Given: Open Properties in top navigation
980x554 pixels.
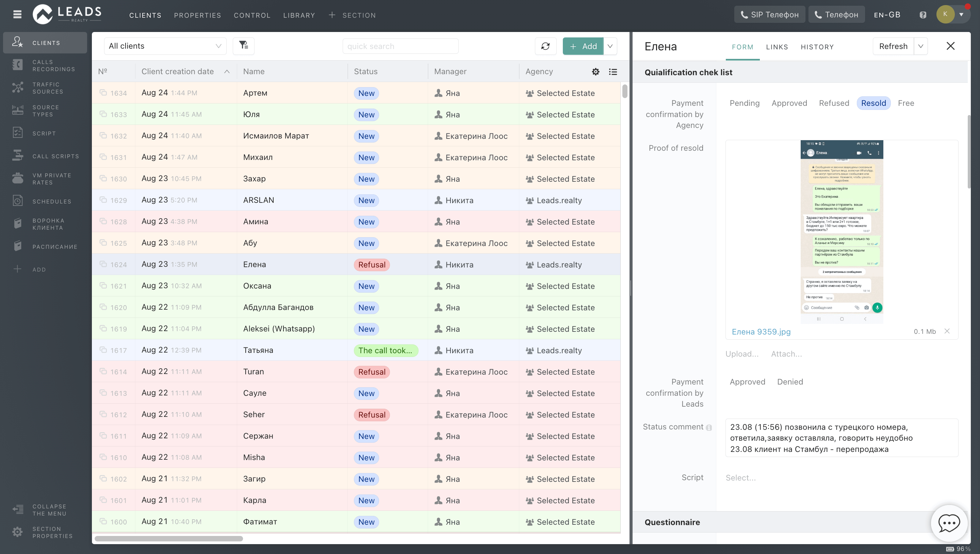Looking at the screenshot, I should pyautogui.click(x=197, y=15).
